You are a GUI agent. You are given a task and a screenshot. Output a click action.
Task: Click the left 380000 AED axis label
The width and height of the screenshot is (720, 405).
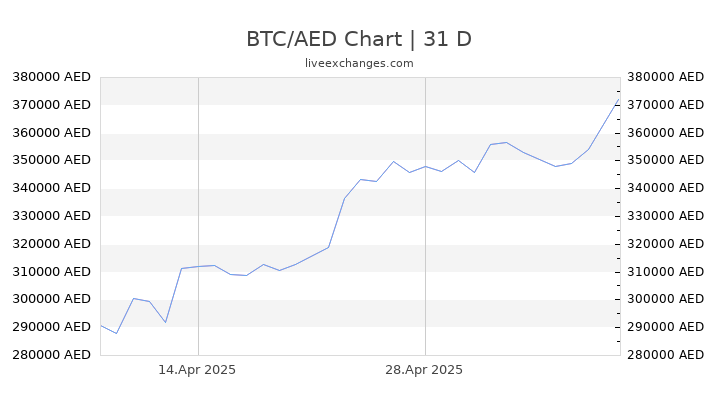click(51, 77)
